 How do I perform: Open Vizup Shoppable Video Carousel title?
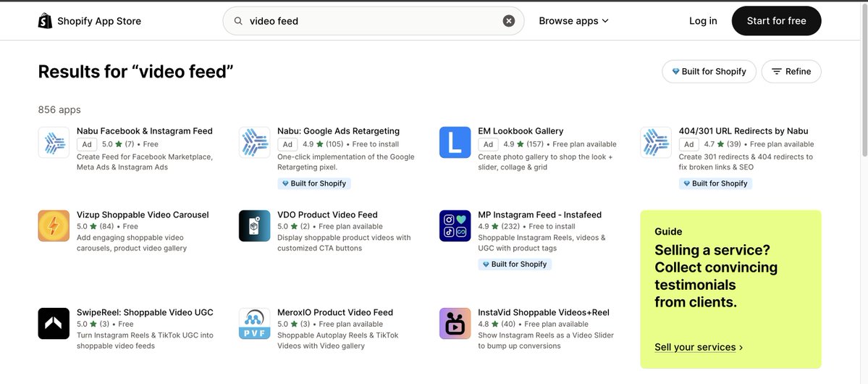(143, 214)
